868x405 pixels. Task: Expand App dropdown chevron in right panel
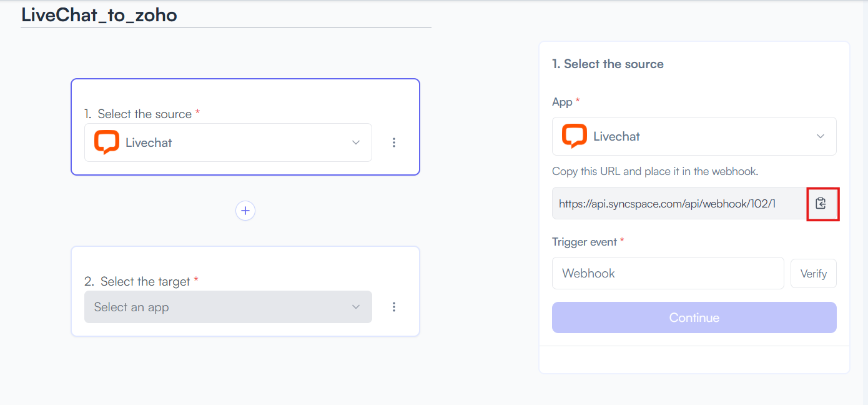(821, 136)
